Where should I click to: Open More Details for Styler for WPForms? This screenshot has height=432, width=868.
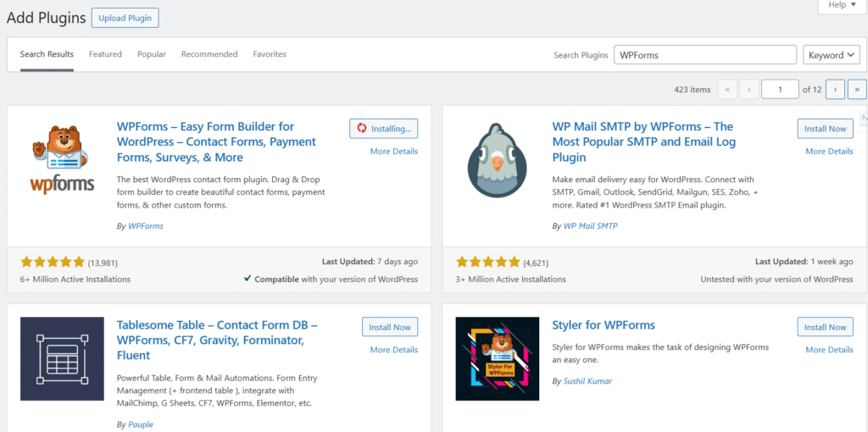coord(829,350)
